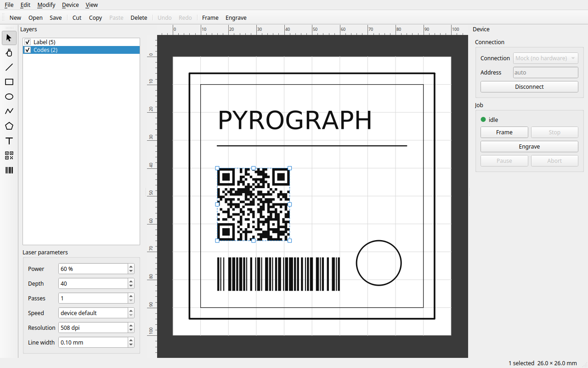Screen dimensions: 588x368
Task: Increase the Power value with up arrow
Action: pos(131,266)
